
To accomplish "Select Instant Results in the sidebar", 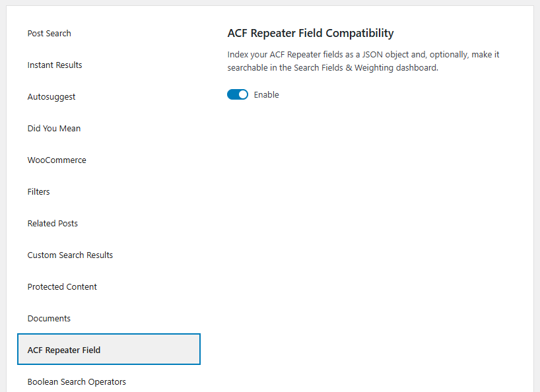I will tap(55, 65).
